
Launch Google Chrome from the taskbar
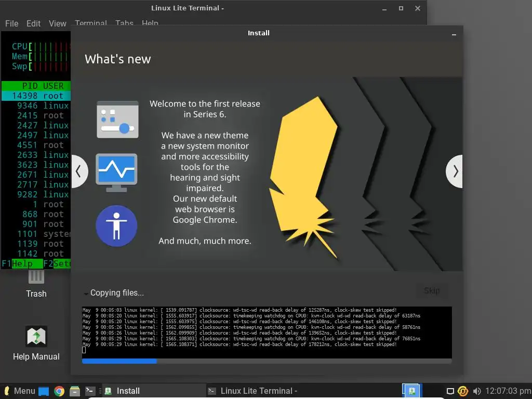[x=59, y=391]
